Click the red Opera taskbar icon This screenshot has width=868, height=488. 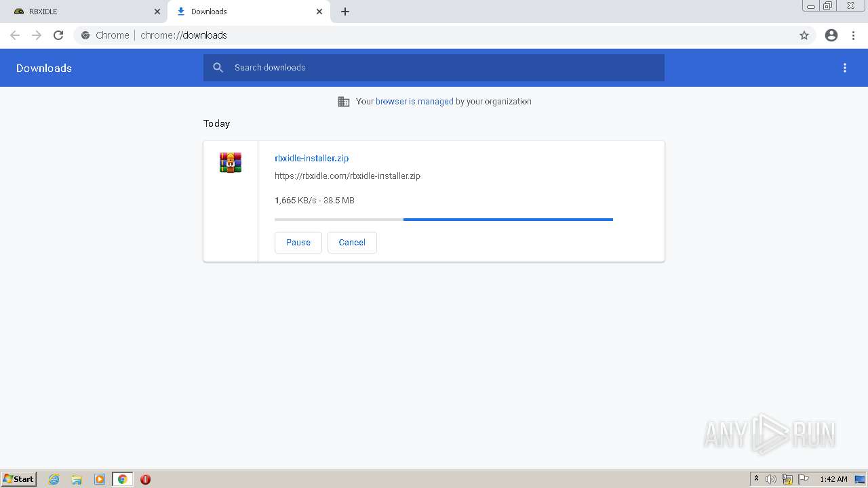pos(145,479)
